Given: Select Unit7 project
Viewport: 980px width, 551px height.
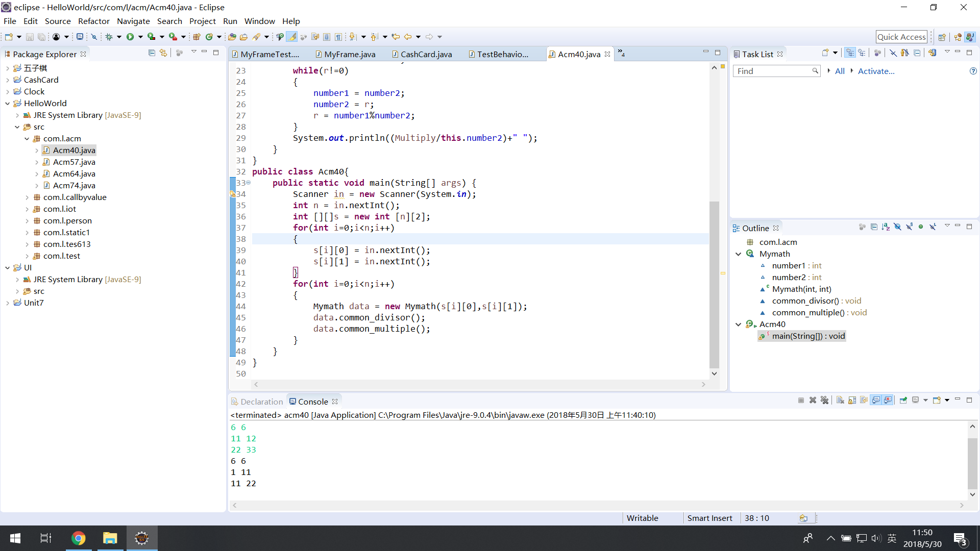Looking at the screenshot, I should 34,303.
